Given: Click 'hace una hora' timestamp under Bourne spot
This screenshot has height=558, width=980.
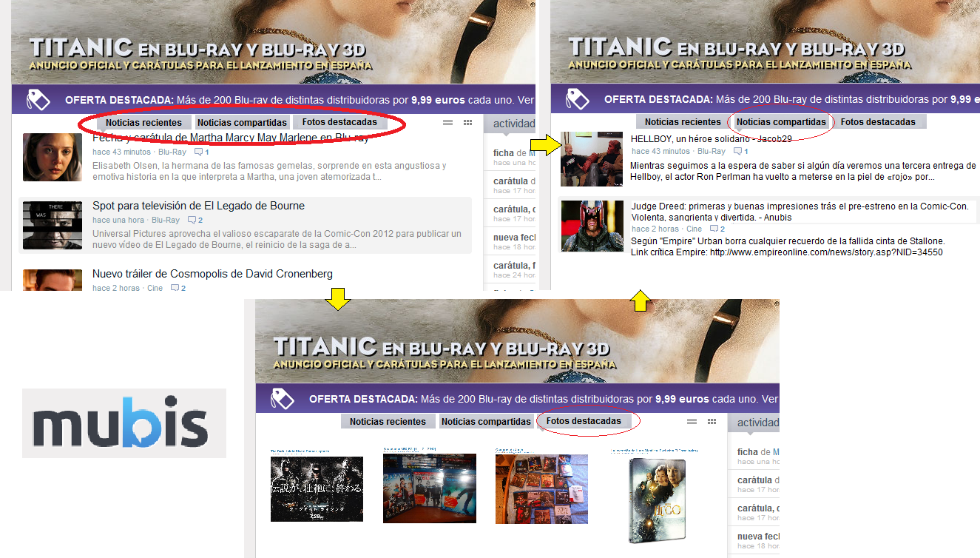Looking at the screenshot, I should pos(118,220).
